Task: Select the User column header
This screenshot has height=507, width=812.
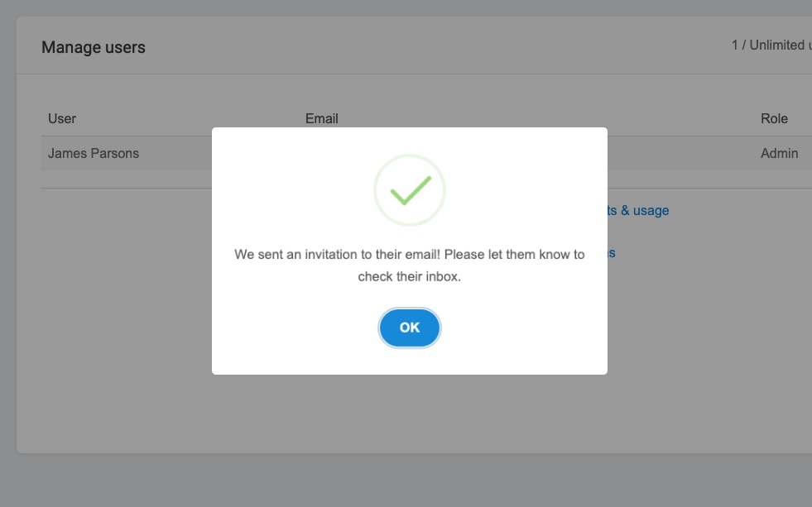Action: (x=62, y=118)
